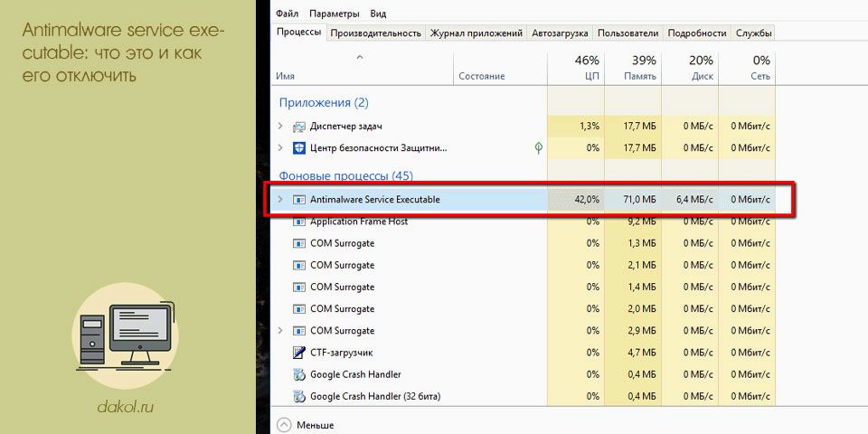Click the Меньше button label
This screenshot has height=434, width=868.
[315, 425]
